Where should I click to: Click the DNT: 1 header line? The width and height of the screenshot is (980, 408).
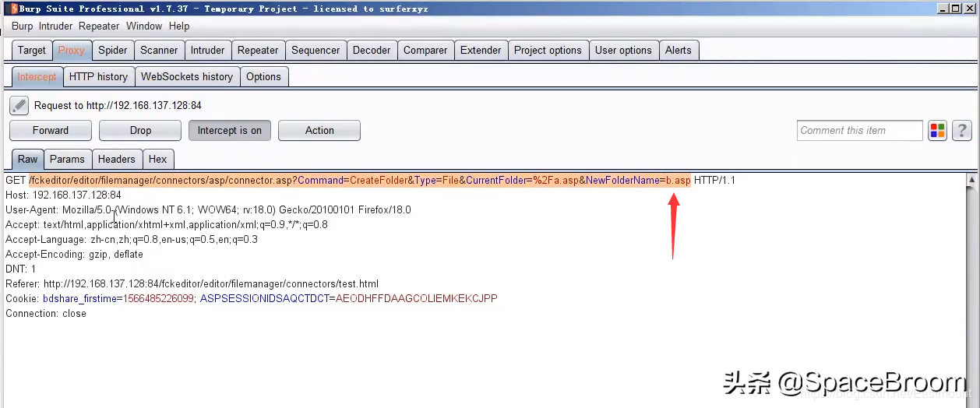[21, 269]
